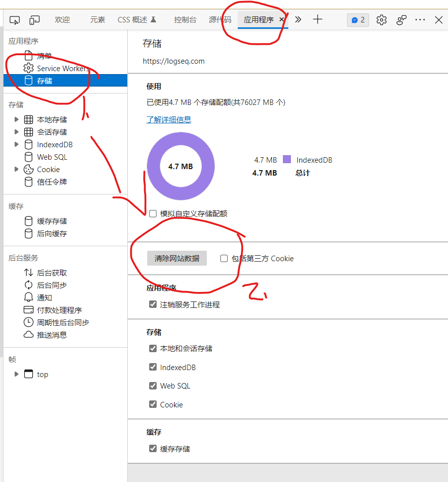Open 缓存存储 cache storage item
Image resolution: width=448 pixels, height=482 pixels.
45,221
